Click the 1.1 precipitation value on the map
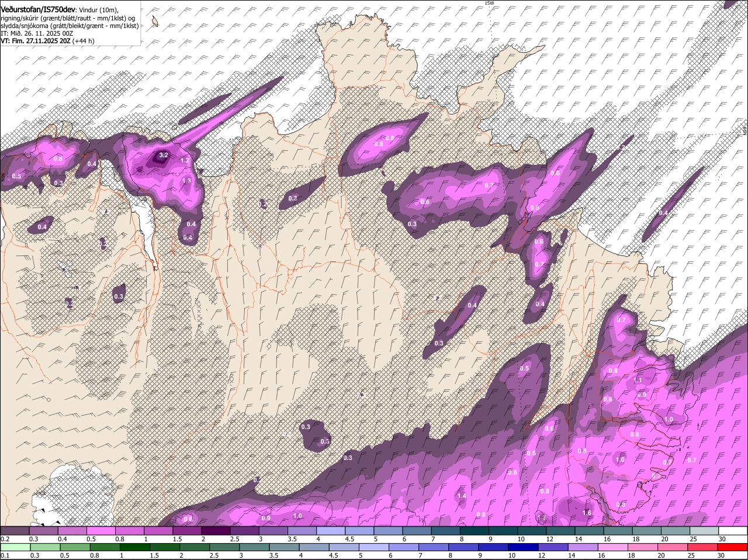Screen dimensions: 748x560 point(638,380)
